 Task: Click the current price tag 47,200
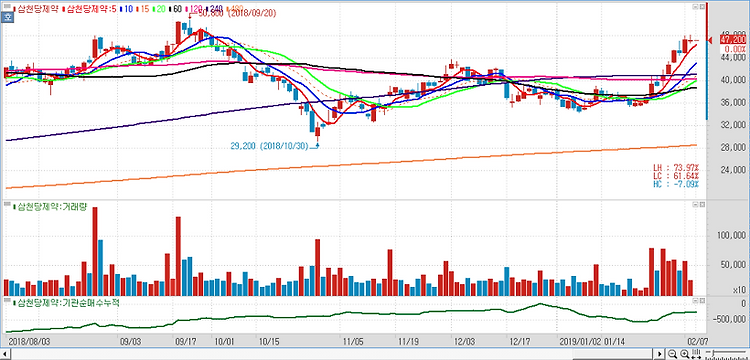[x=732, y=40]
